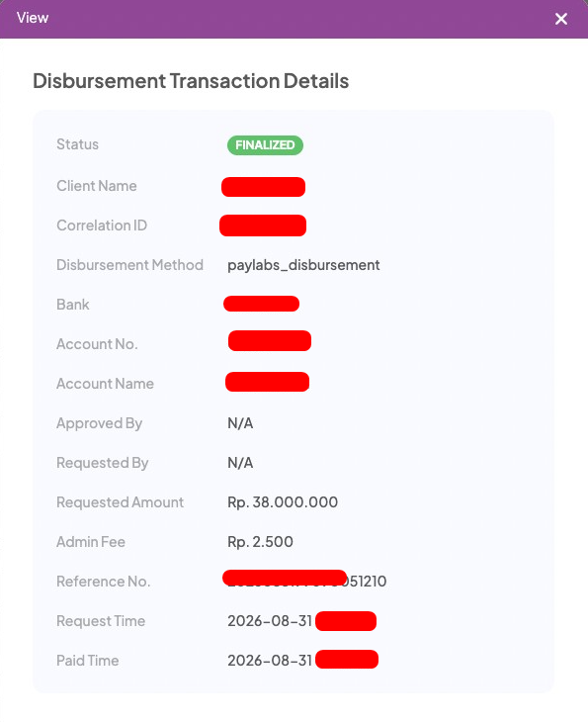The height and width of the screenshot is (722, 588).
Task: Click the Account No. label
Action: tap(97, 344)
